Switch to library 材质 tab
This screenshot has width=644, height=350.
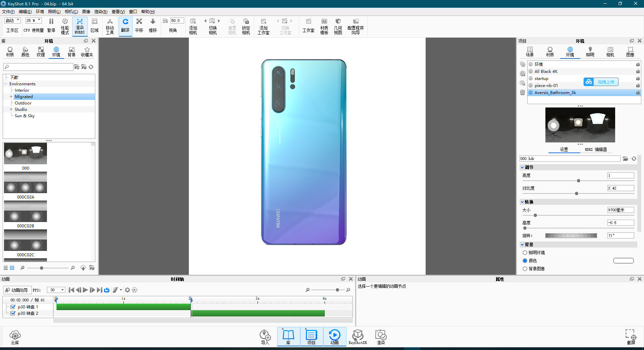10,52
